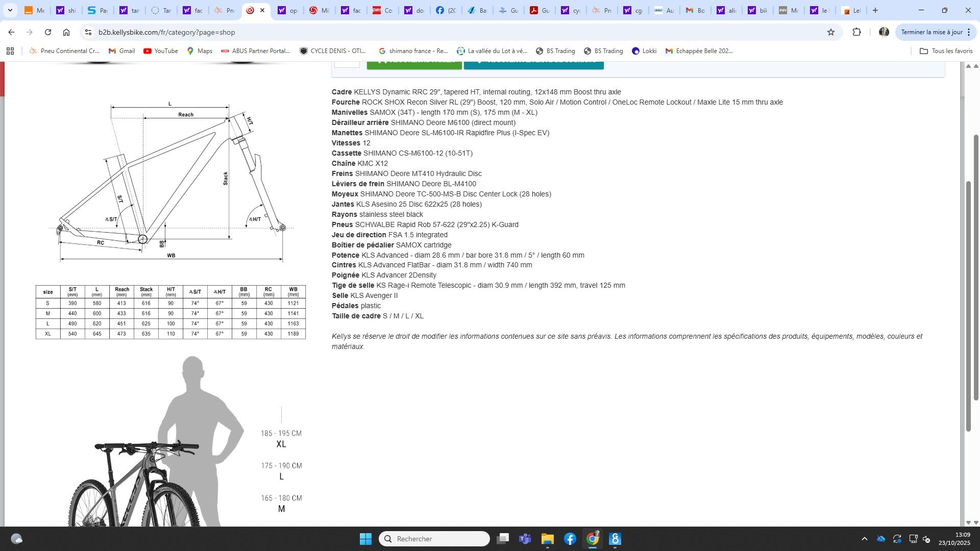This screenshot has height=551, width=980.
Task: Open the Tous les favoris bookmarks folder
Action: pyautogui.click(x=946, y=51)
